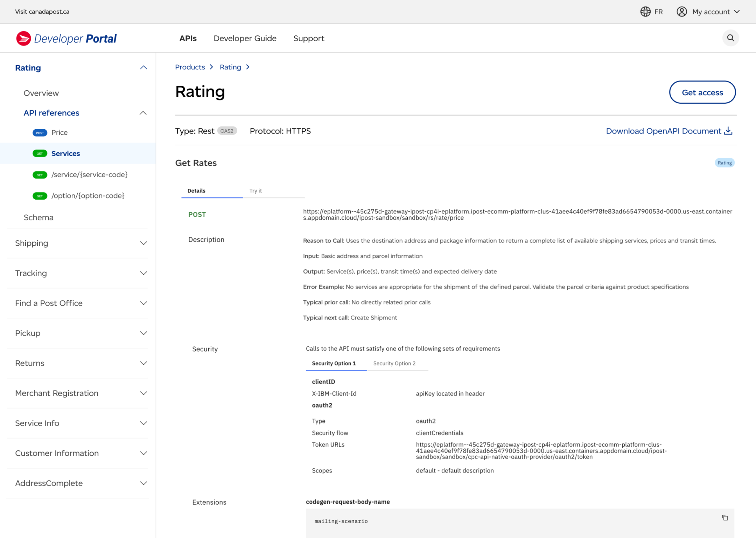Image resolution: width=756 pixels, height=538 pixels.
Task: Open /service/{service-code} reference
Action: tap(89, 174)
